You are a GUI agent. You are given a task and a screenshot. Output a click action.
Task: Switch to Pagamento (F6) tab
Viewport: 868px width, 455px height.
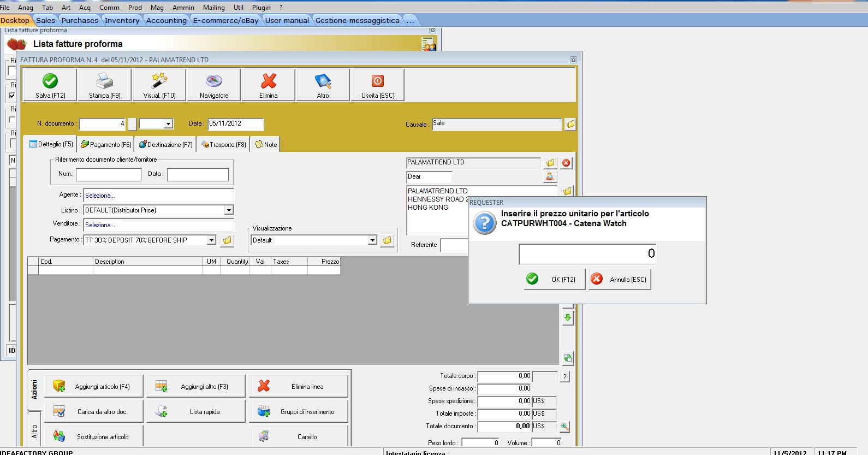point(106,145)
